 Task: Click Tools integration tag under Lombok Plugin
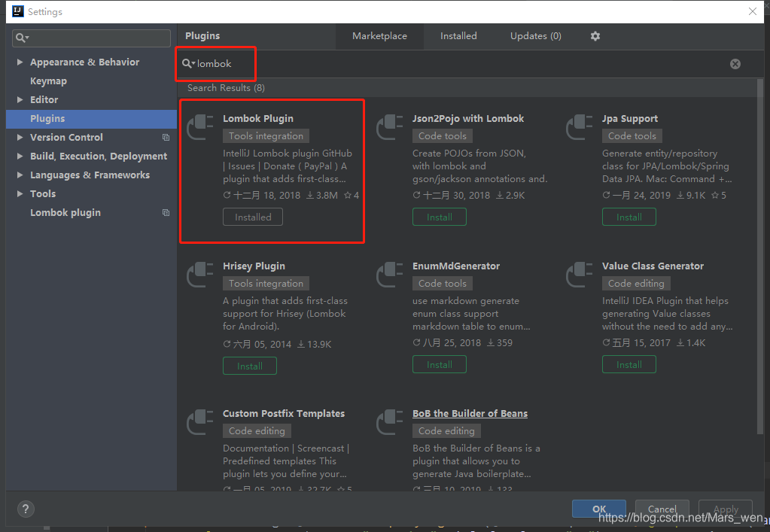266,136
